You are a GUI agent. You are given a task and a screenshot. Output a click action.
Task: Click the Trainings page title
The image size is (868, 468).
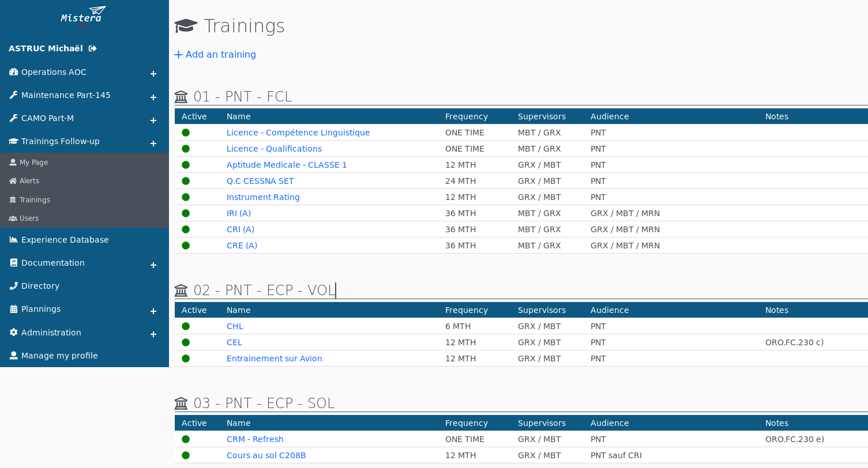[x=244, y=26]
